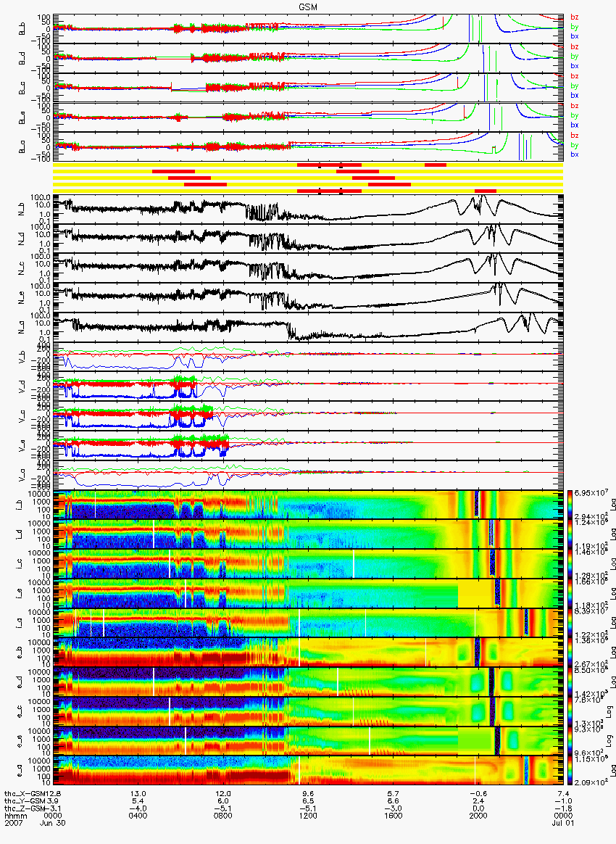Click the B_e panel axis label
616x844 pixels.
point(22,118)
